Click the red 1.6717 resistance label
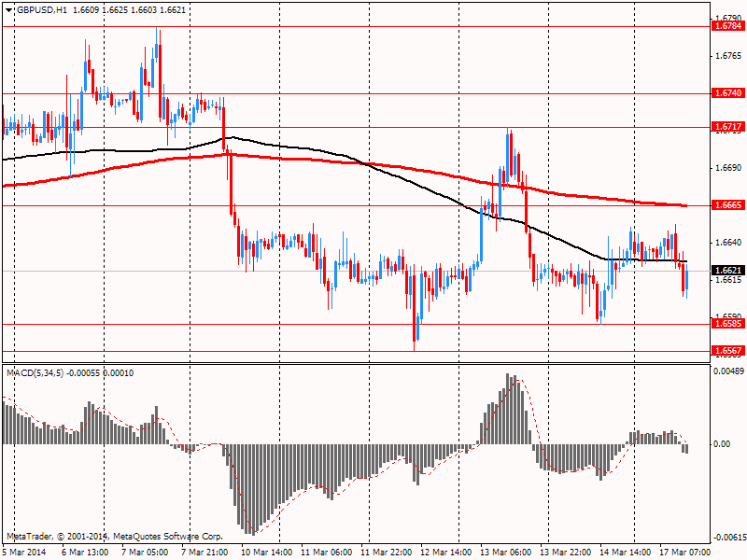The height and width of the screenshot is (560, 747). point(728,126)
